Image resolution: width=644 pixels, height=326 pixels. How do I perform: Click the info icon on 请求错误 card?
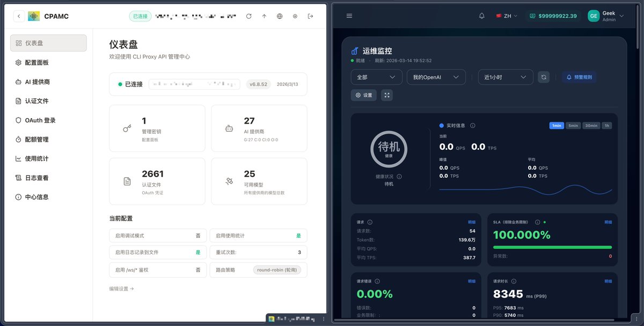pos(377,281)
